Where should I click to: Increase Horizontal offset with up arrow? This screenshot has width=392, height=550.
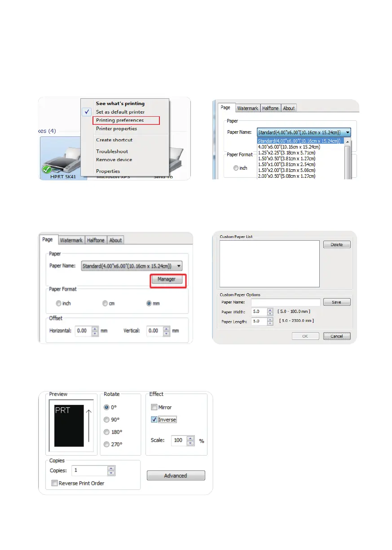point(95,328)
